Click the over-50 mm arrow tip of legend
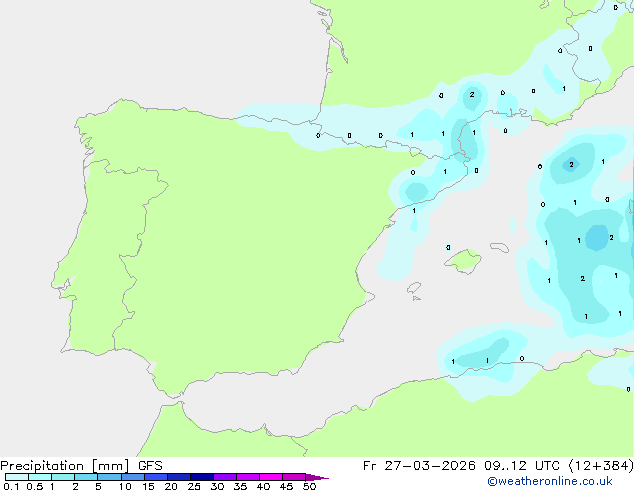634x490 pixels. (x=317, y=477)
